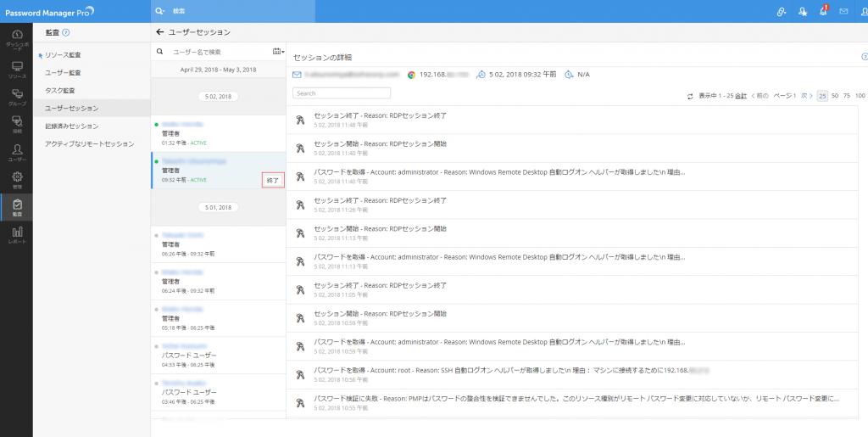Select リソース監査 in audit menu
The height and width of the screenshot is (437, 868).
point(63,55)
